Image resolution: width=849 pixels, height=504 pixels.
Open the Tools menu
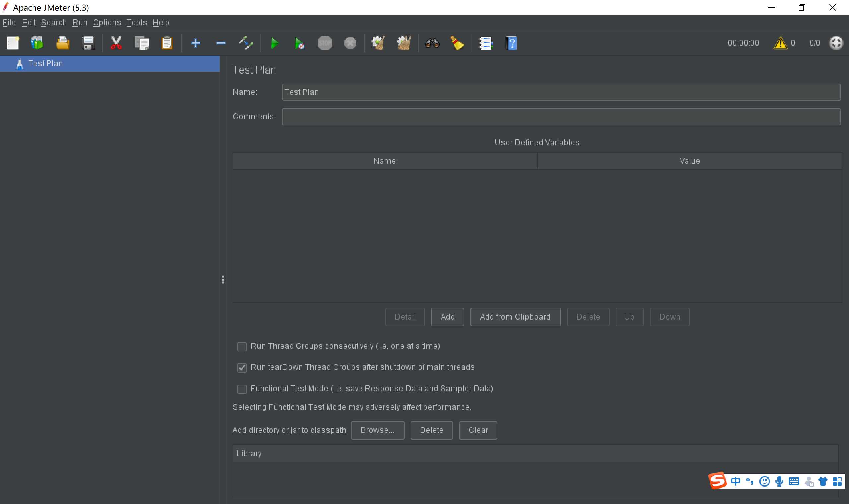click(137, 23)
